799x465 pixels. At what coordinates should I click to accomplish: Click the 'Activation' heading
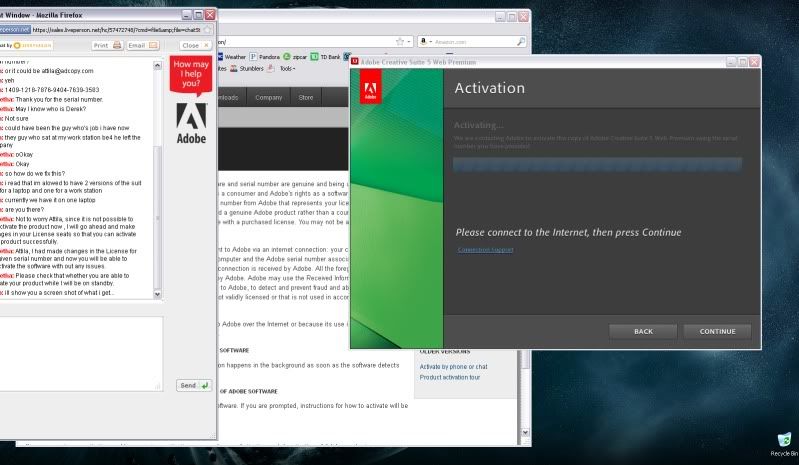pos(489,88)
